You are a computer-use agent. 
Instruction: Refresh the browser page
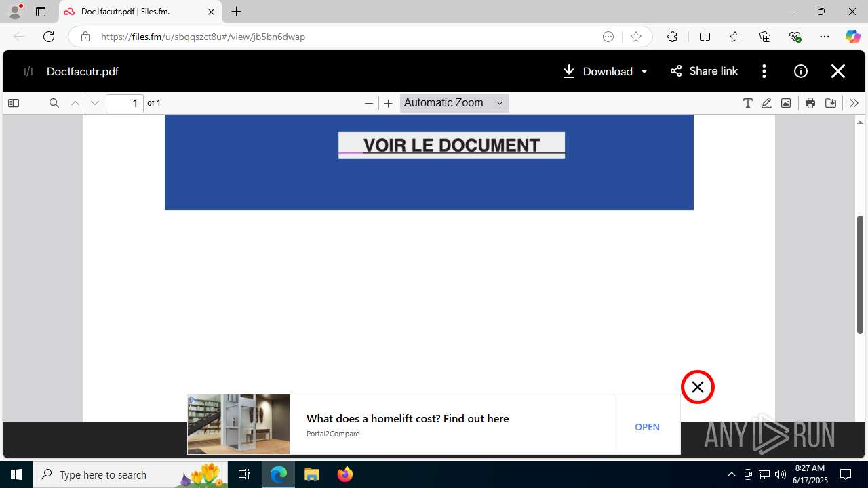tap(49, 37)
